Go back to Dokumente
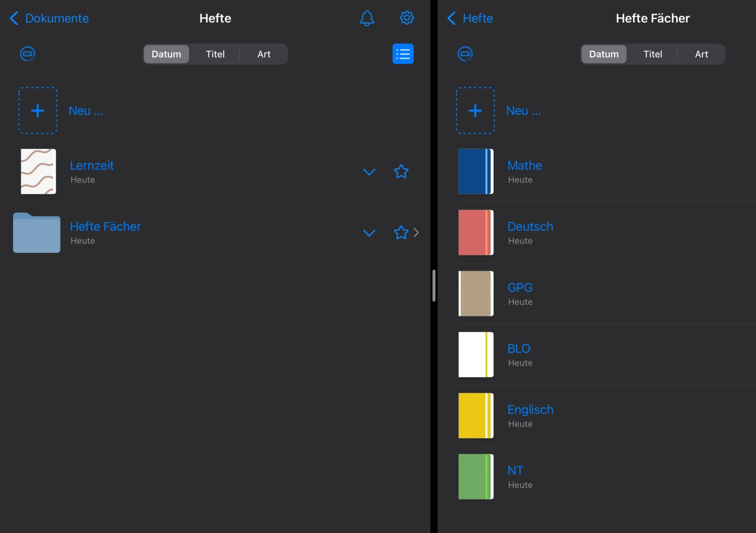756x533 pixels. click(49, 18)
